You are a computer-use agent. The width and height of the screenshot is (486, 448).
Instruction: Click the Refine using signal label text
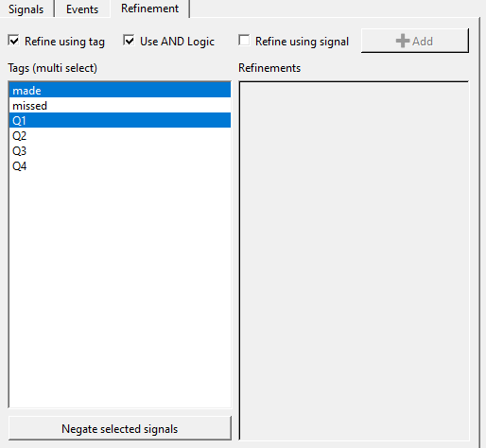(302, 42)
